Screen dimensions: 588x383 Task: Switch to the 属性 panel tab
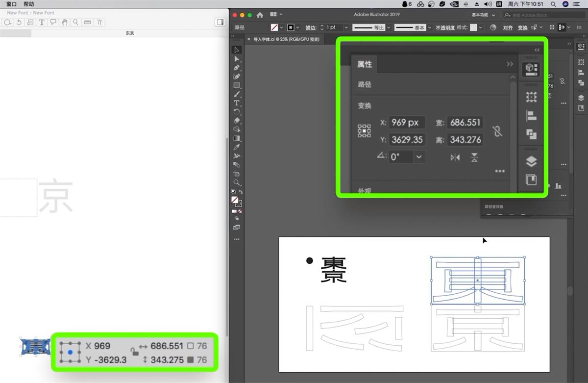pyautogui.click(x=365, y=64)
